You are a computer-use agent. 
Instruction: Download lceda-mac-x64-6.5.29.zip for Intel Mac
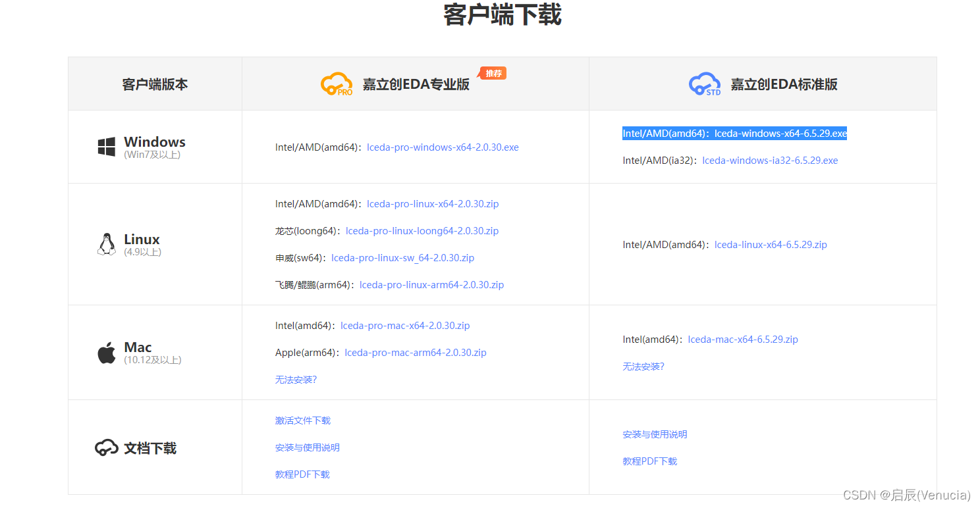pyautogui.click(x=742, y=339)
